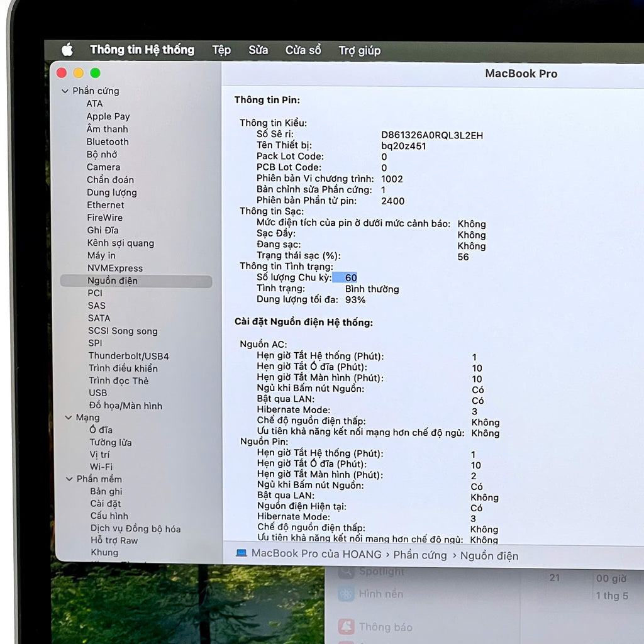Select Thunderbolt/USB4 in the sidebar

click(128, 356)
